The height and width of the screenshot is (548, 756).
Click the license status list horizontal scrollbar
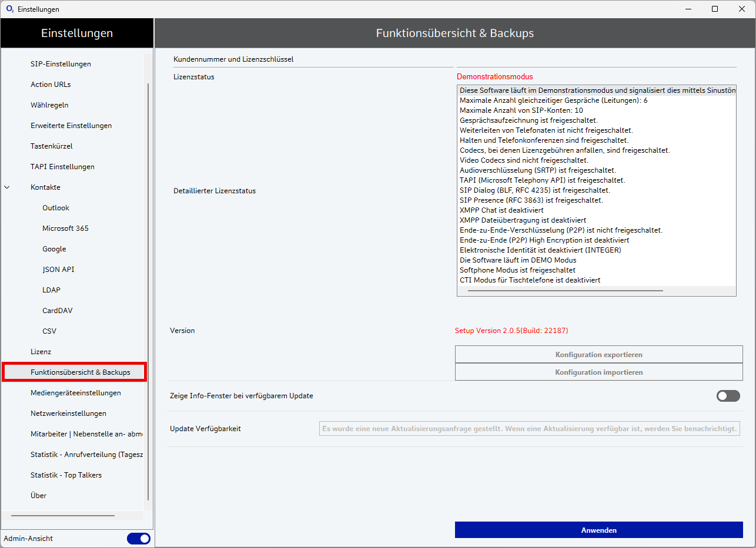click(565, 291)
